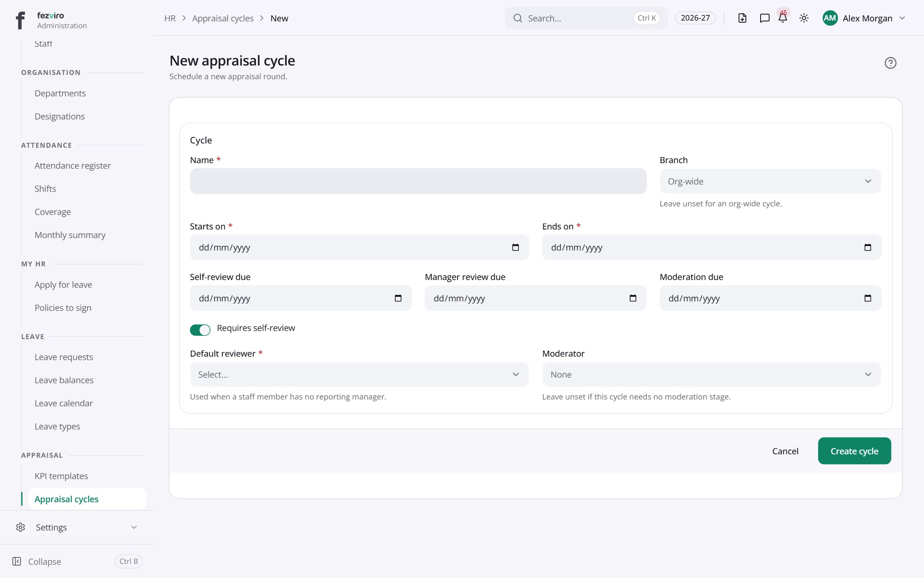
Task: Click the Collapse sidebar panel icon
Action: (x=17, y=561)
